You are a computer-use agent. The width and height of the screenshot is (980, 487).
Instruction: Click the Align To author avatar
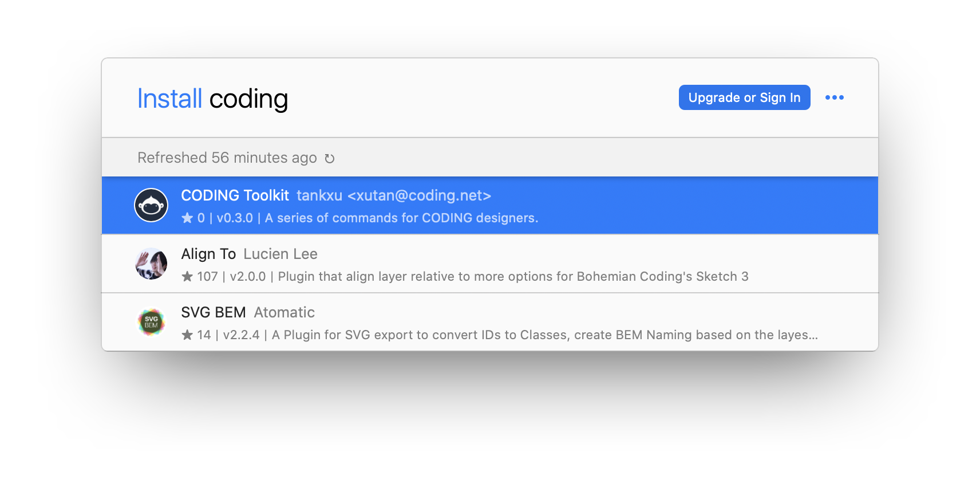[x=151, y=264]
